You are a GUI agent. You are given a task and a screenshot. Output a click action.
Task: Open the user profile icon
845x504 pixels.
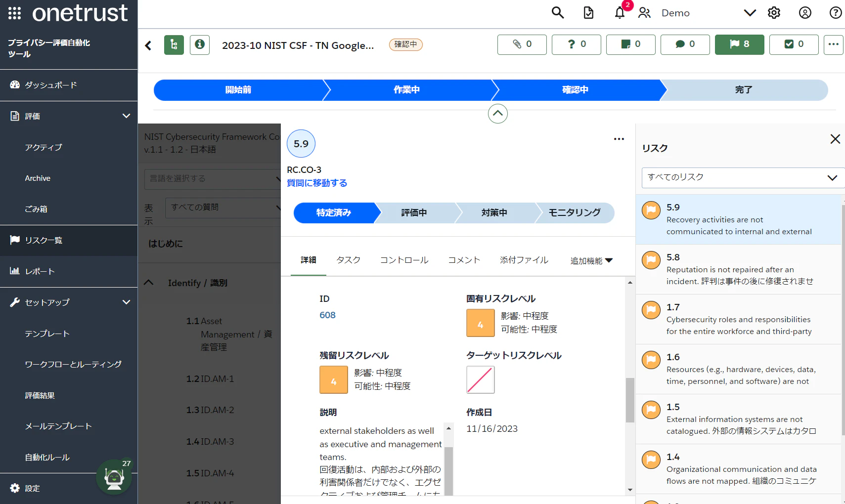805,13
